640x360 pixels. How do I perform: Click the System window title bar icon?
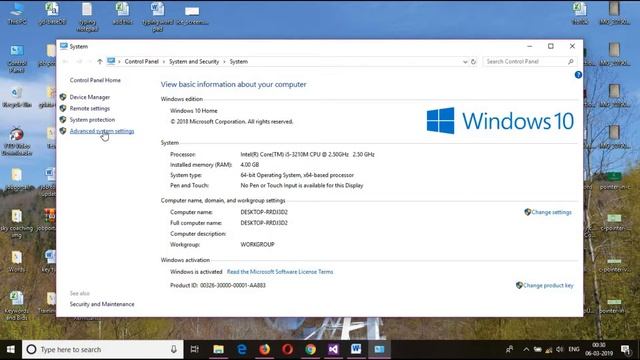tap(64, 46)
